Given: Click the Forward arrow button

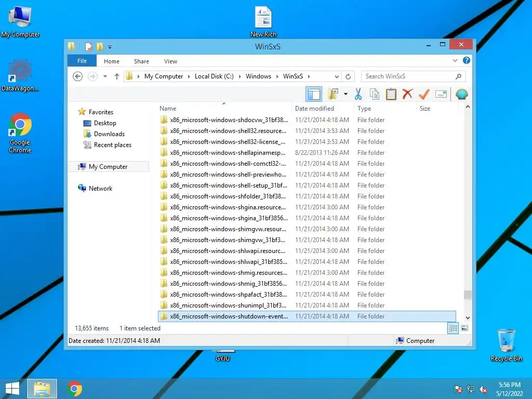Looking at the screenshot, I should coord(92,76).
